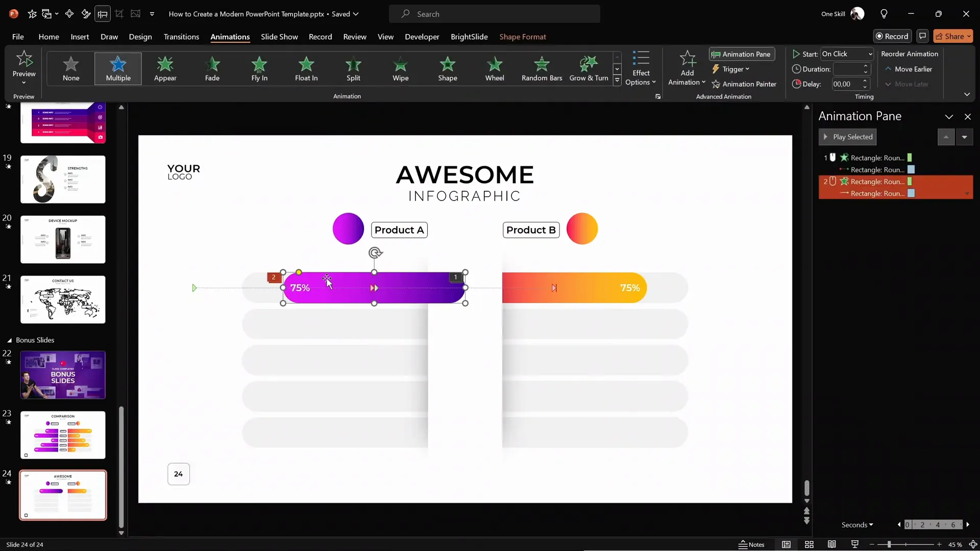Viewport: 980px width, 551px height.
Task: Move animation down with pane arrow
Action: pos(964,137)
